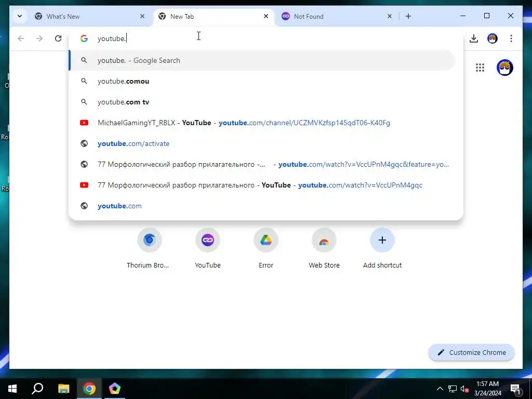Viewport: 532px width, 399px height.
Task: Open File Explorer from taskbar
Action: click(63, 389)
